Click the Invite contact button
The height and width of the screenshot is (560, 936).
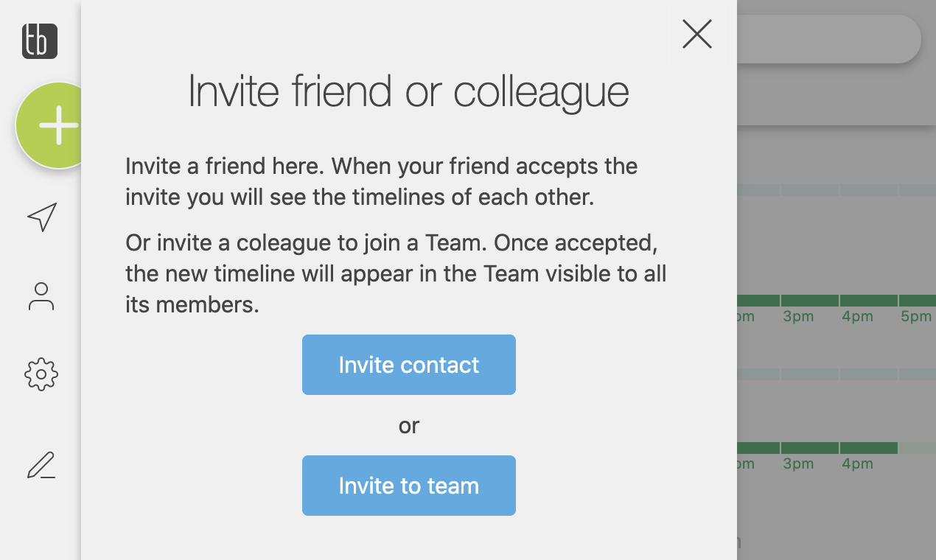[408, 364]
